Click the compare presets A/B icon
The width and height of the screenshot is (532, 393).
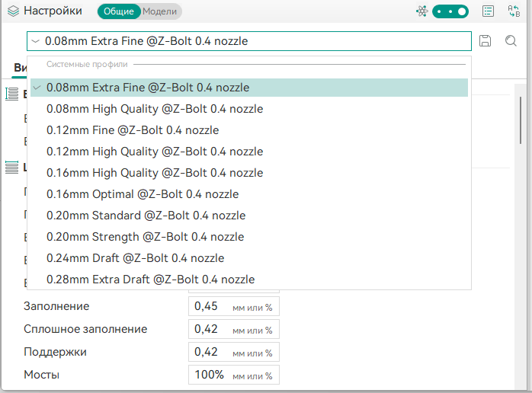514,11
